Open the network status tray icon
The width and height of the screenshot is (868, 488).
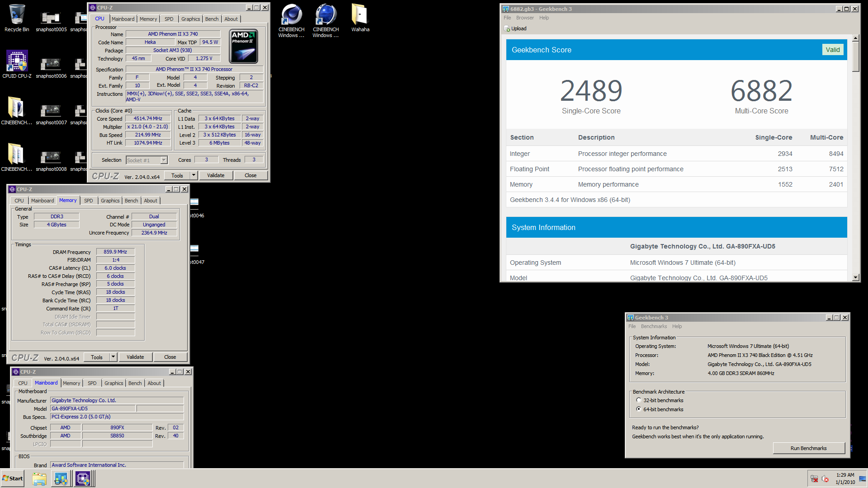(x=814, y=479)
